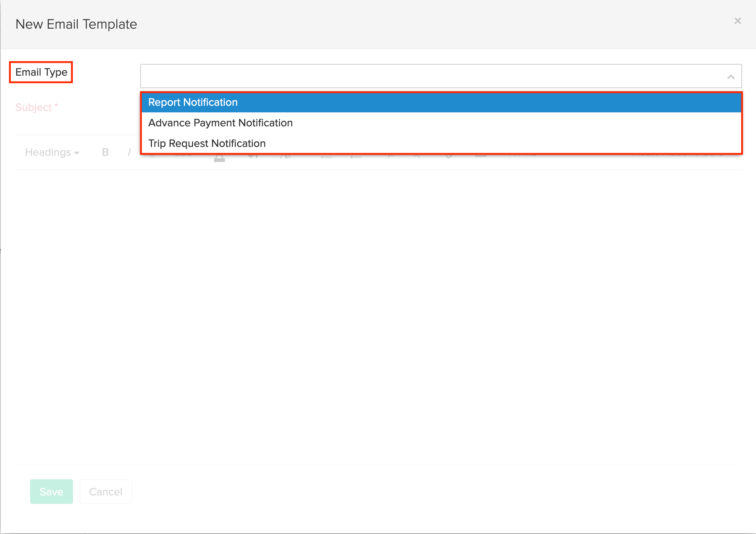
Task: Choose the Advance Payment Notification option
Action: [220, 123]
